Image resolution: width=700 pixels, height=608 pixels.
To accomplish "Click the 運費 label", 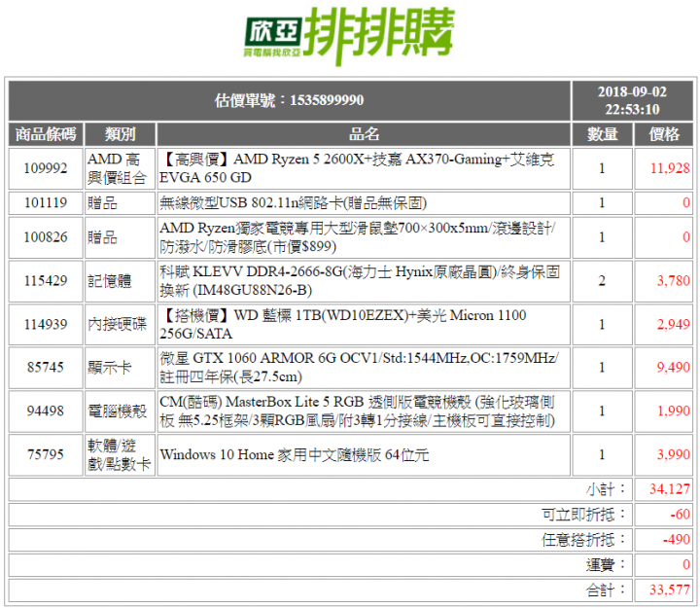I will coord(606,565).
